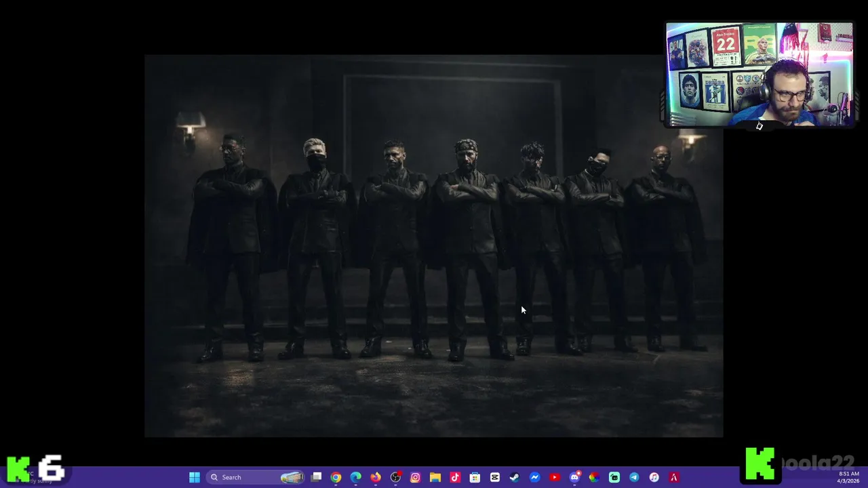Open CapCut from the taskbar
868x488 pixels.
pyautogui.click(x=495, y=477)
